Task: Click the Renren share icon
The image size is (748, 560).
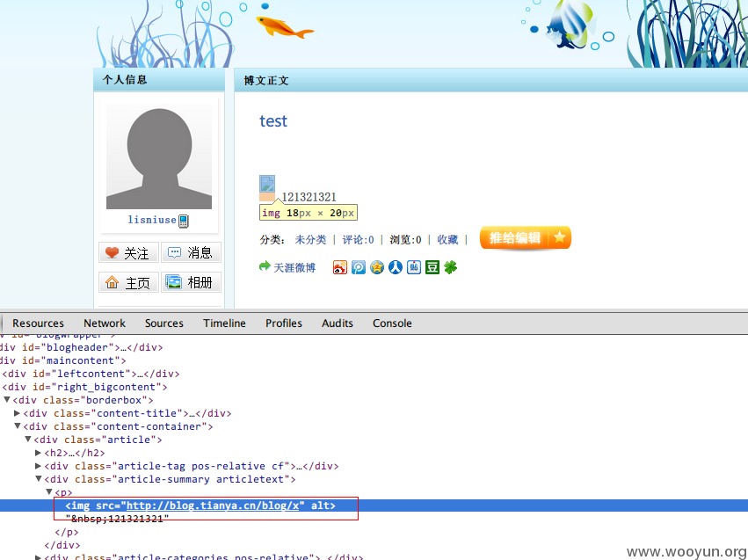Action: pos(395,267)
